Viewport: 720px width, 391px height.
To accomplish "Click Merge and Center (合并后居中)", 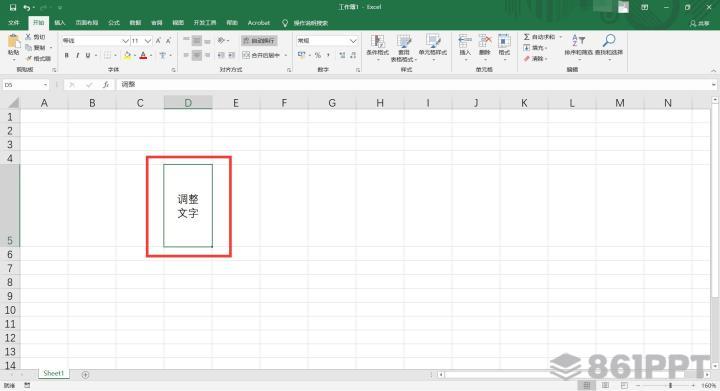I will coord(261,56).
